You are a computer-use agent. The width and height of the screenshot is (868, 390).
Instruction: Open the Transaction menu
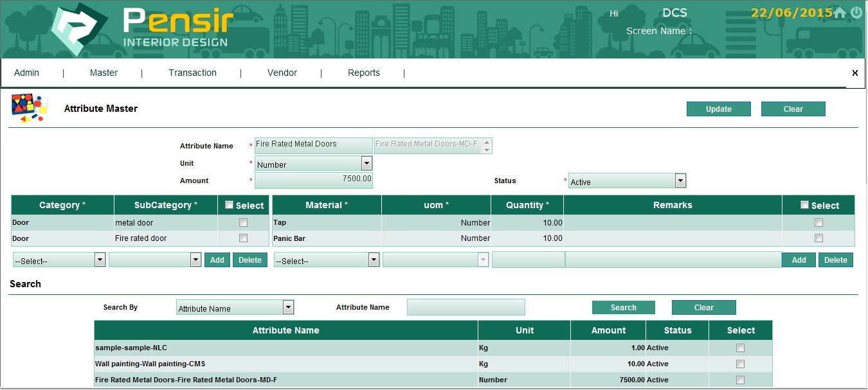coord(192,73)
